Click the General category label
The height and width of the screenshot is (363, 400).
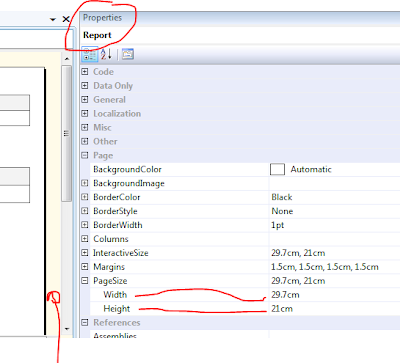[109, 99]
